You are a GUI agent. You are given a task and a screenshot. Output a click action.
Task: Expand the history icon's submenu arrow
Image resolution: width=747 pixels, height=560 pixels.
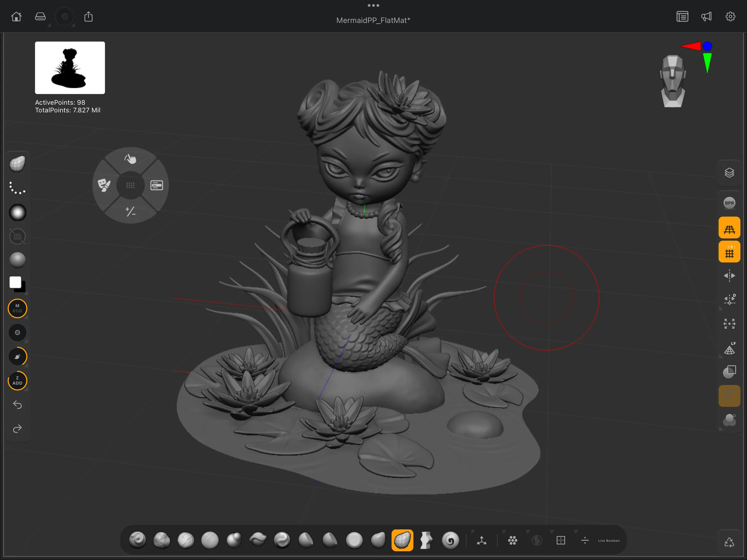[74, 25]
